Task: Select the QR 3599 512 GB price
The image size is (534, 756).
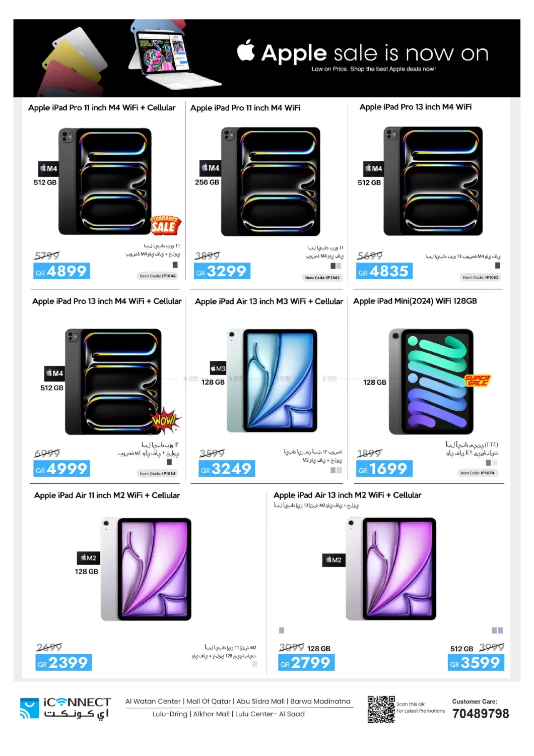Action: 476,662
